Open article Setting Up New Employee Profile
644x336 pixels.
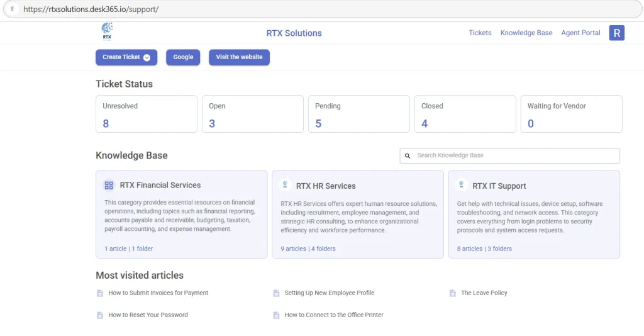click(x=330, y=293)
